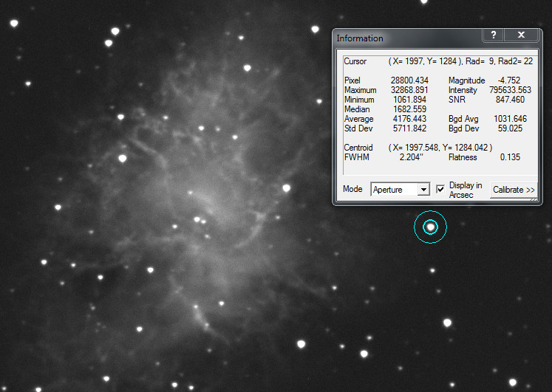Image resolution: width=552 pixels, height=392 pixels.
Task: Click the Flatness value 0.135
Action: pos(510,157)
